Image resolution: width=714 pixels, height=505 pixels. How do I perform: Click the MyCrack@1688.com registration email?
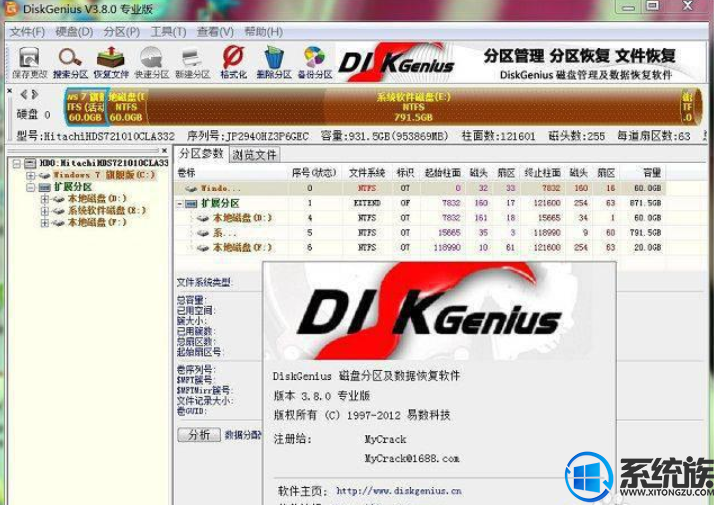point(412,459)
